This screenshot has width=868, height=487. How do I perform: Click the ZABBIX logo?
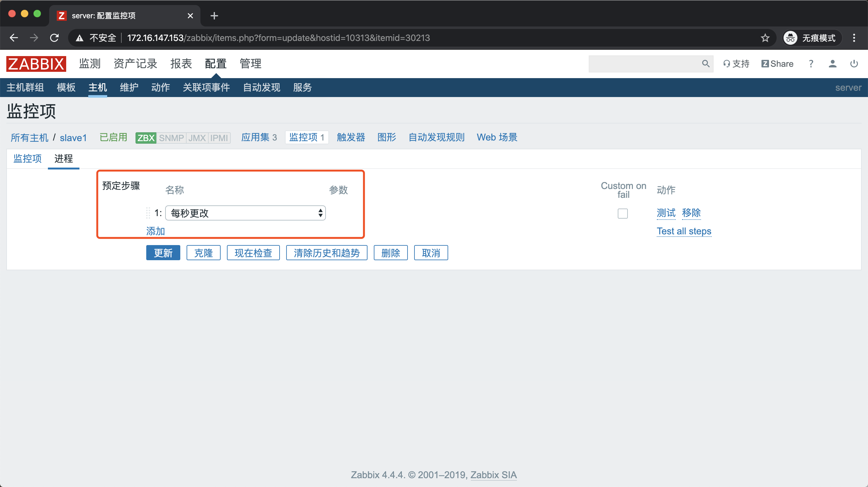tap(36, 64)
